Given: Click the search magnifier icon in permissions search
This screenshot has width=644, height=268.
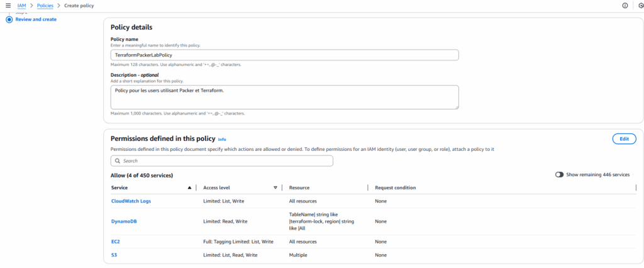Looking at the screenshot, I should pyautogui.click(x=118, y=160).
